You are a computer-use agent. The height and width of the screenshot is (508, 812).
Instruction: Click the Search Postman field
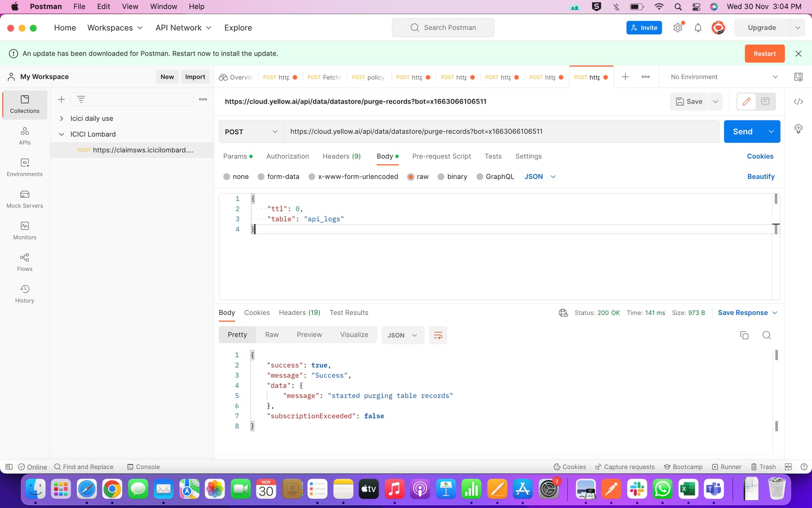[x=443, y=28]
